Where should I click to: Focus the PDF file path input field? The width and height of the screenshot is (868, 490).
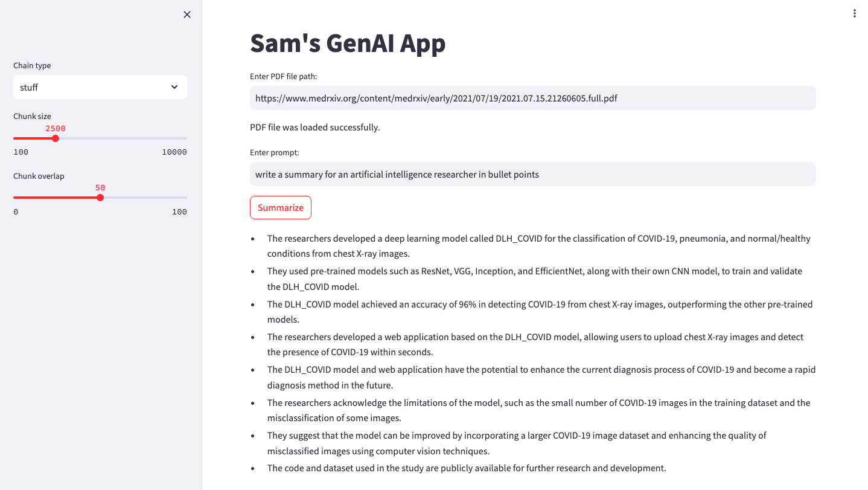click(x=532, y=98)
